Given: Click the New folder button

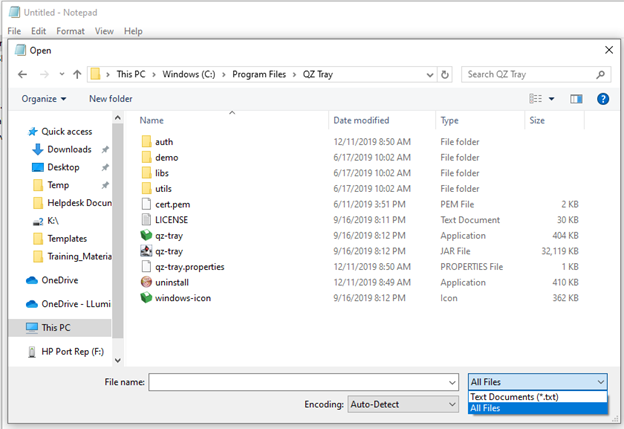Looking at the screenshot, I should coord(110,99).
